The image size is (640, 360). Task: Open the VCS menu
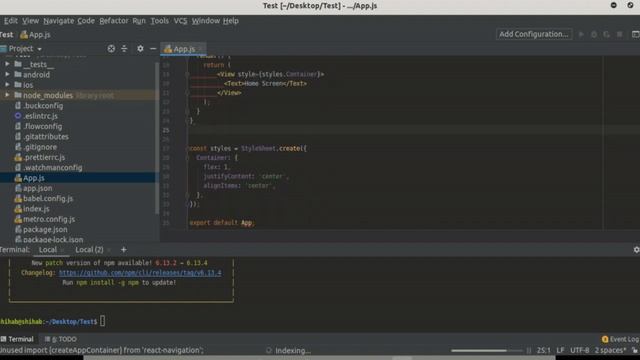[180, 21]
